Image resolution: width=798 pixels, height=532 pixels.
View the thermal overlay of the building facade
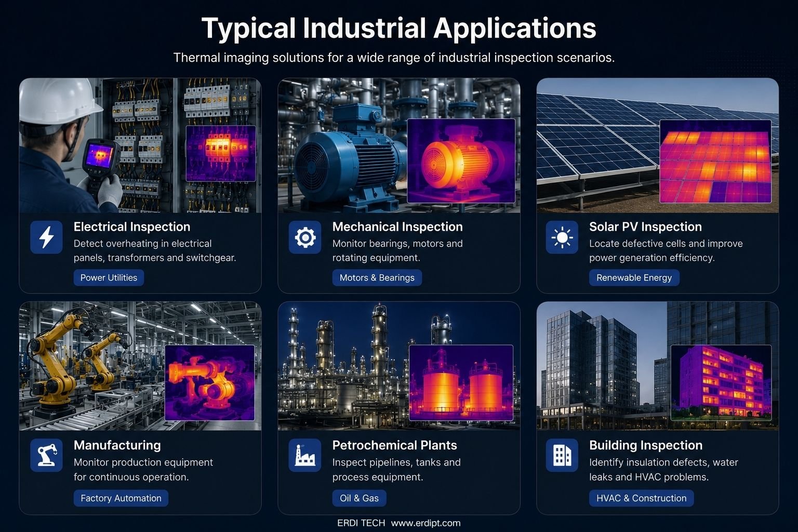tap(721, 382)
